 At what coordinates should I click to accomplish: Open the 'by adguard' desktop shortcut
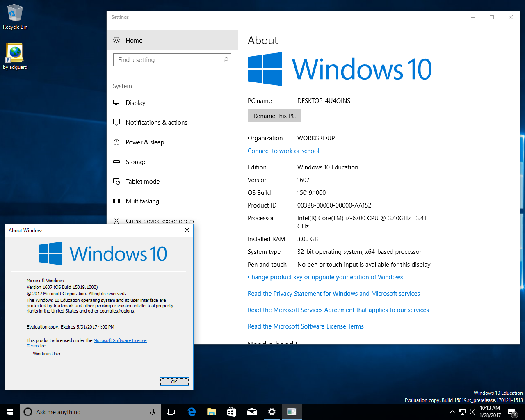pos(15,56)
